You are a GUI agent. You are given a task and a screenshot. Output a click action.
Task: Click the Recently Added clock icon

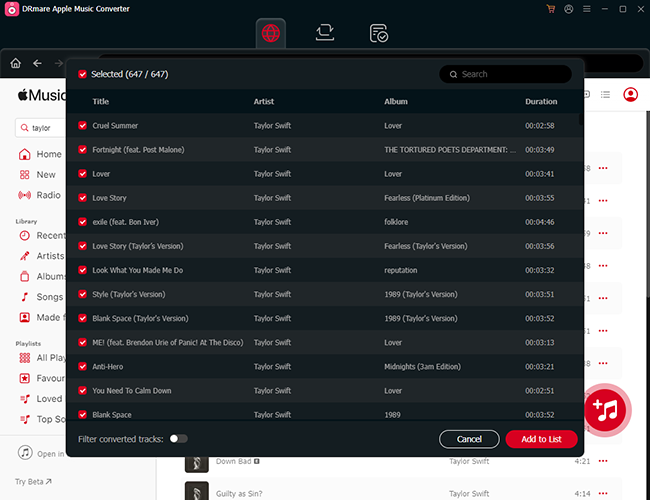[24, 235]
